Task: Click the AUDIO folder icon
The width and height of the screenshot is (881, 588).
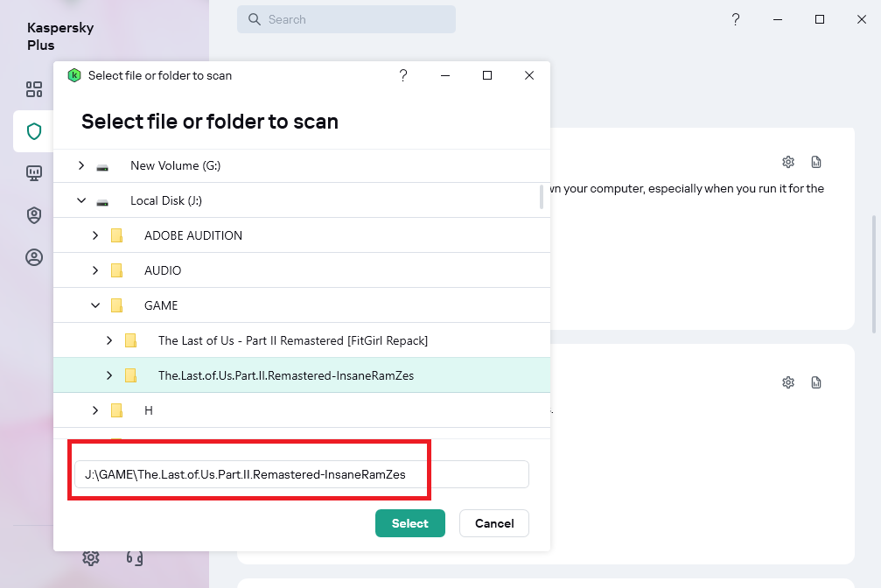Action: (116, 270)
